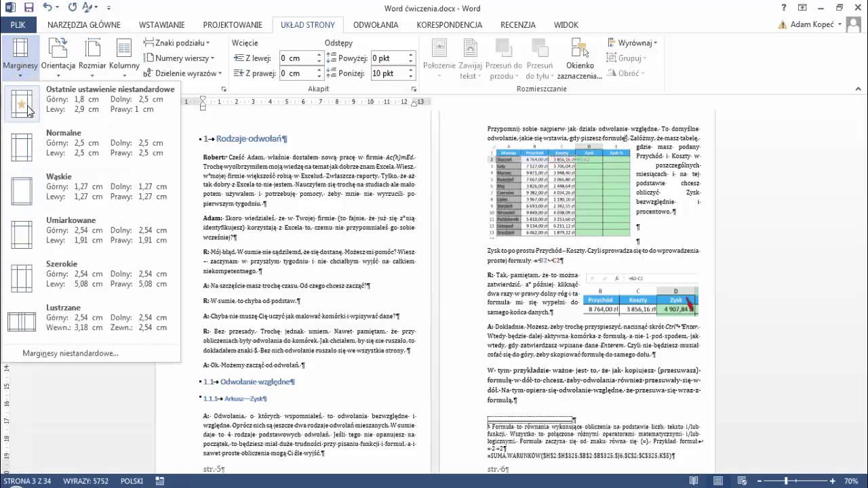Switch to WIDOK tab

pos(566,25)
